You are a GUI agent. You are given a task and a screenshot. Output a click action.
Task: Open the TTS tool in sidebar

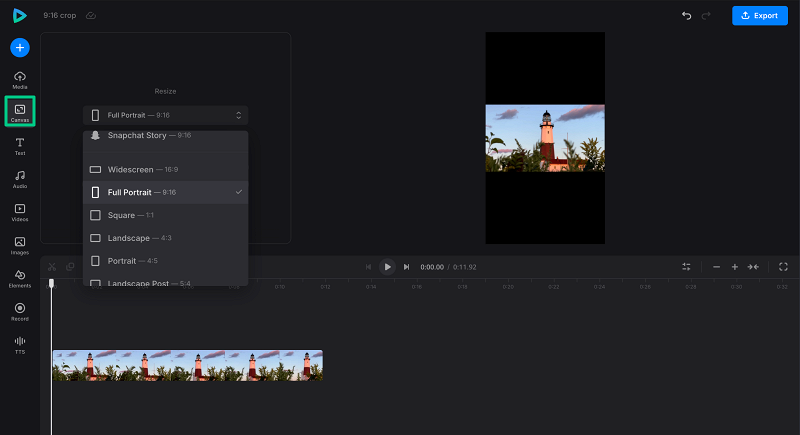pyautogui.click(x=20, y=345)
